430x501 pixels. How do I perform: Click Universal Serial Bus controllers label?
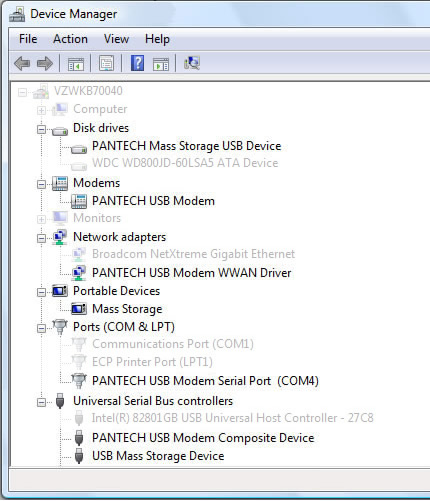[x=153, y=401]
